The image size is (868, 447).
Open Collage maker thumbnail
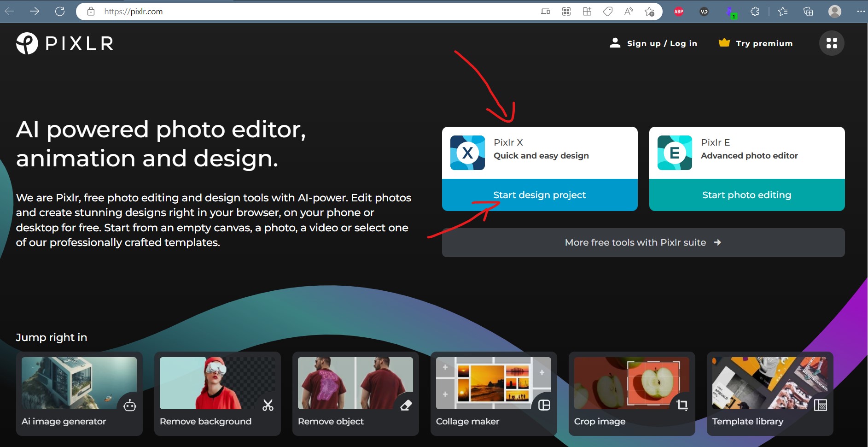click(x=494, y=383)
